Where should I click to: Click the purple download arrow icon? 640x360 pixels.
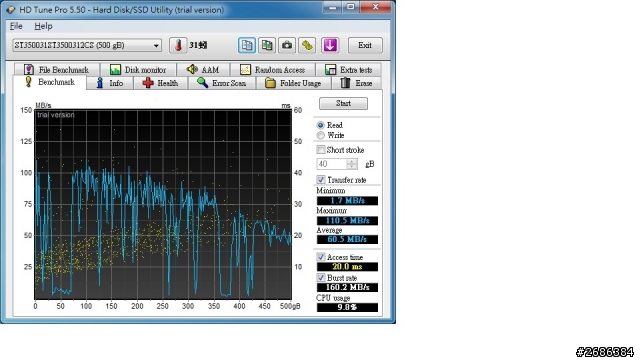click(330, 45)
